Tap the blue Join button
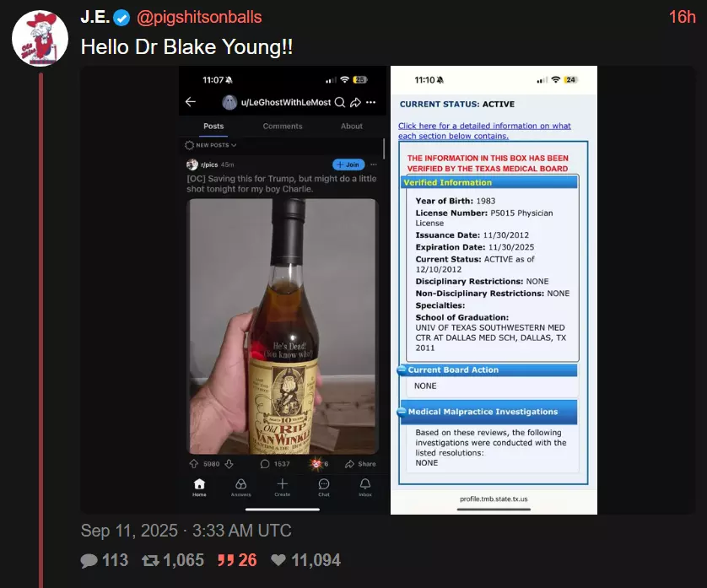This screenshot has width=707, height=588. point(348,165)
